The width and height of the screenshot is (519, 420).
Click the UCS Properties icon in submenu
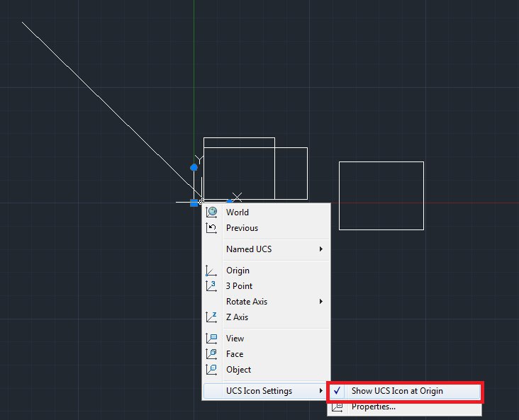tap(337, 407)
